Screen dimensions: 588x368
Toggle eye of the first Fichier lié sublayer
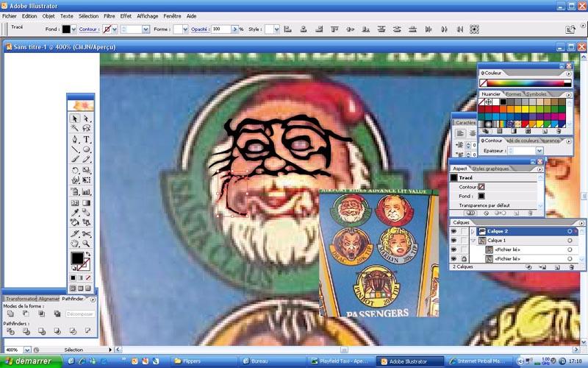(453, 250)
